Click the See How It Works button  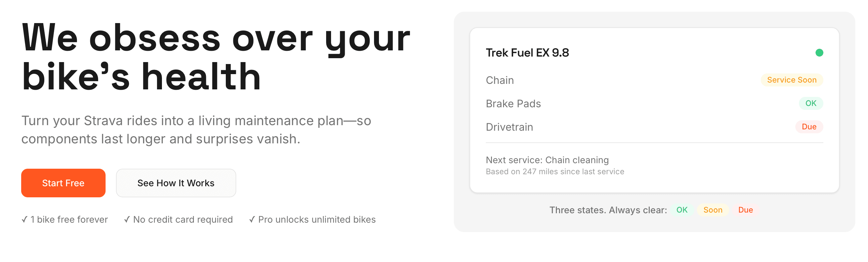click(176, 183)
